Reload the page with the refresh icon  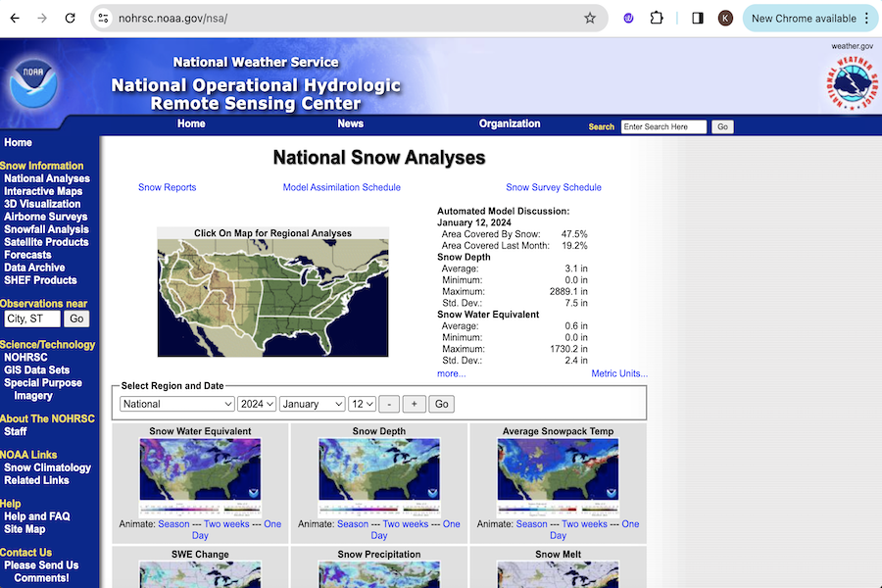[70, 18]
